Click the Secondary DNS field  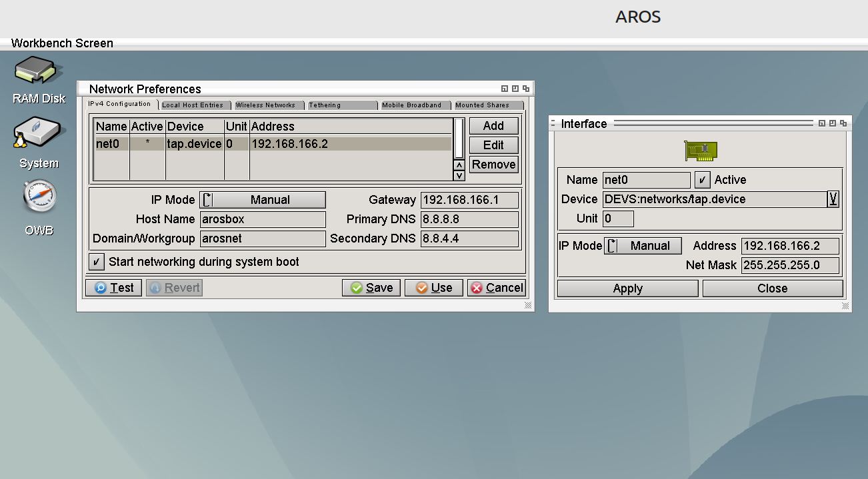(469, 239)
